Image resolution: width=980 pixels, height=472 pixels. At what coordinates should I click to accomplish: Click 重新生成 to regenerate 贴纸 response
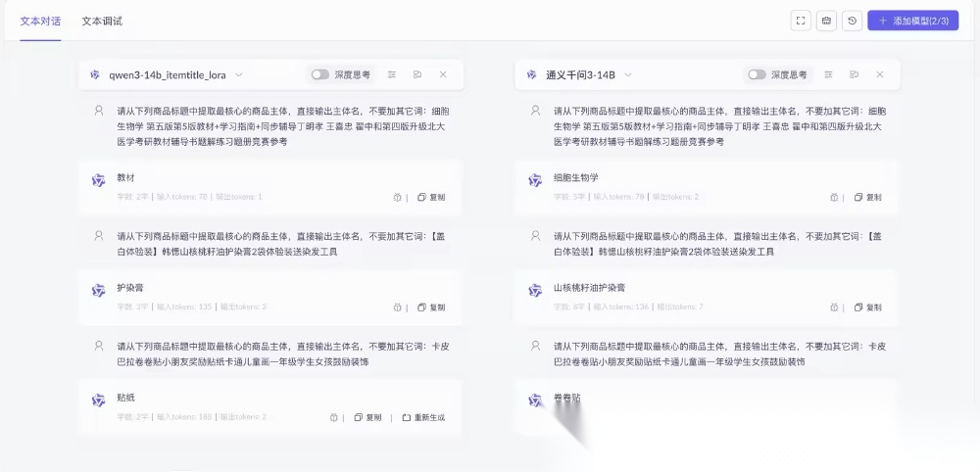click(x=423, y=418)
